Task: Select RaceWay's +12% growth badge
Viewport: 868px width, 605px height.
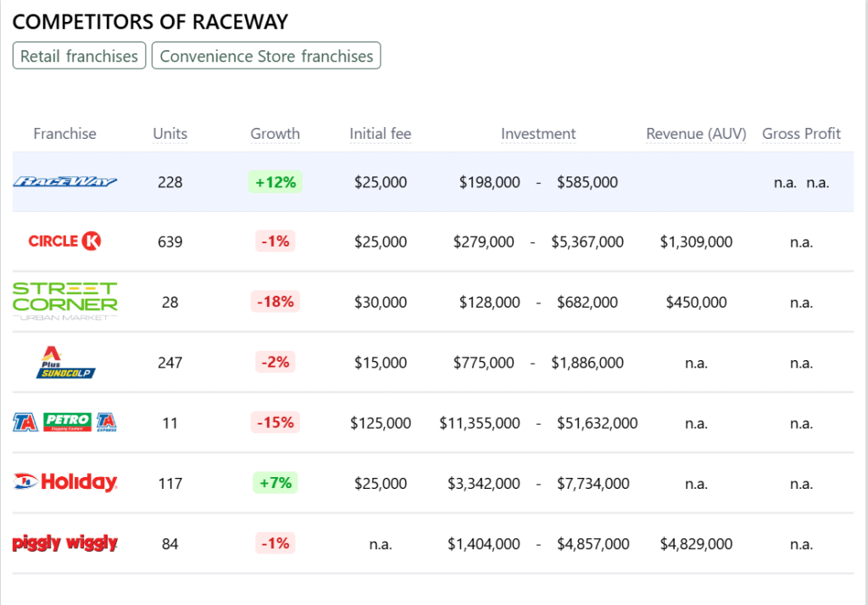Action: [x=275, y=182]
